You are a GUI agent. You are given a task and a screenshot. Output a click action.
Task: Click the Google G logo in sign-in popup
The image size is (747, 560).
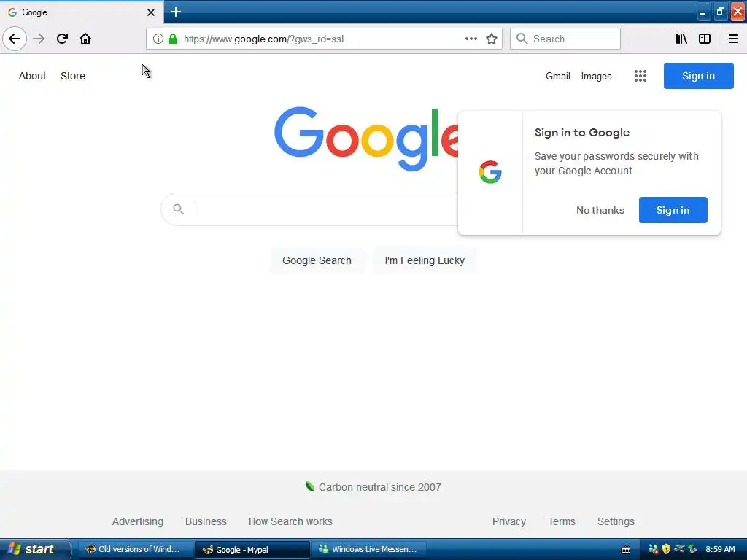pyautogui.click(x=490, y=172)
